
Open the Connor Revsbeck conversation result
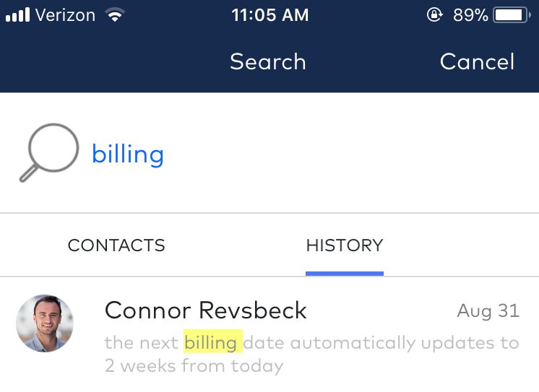pyautogui.click(x=206, y=310)
